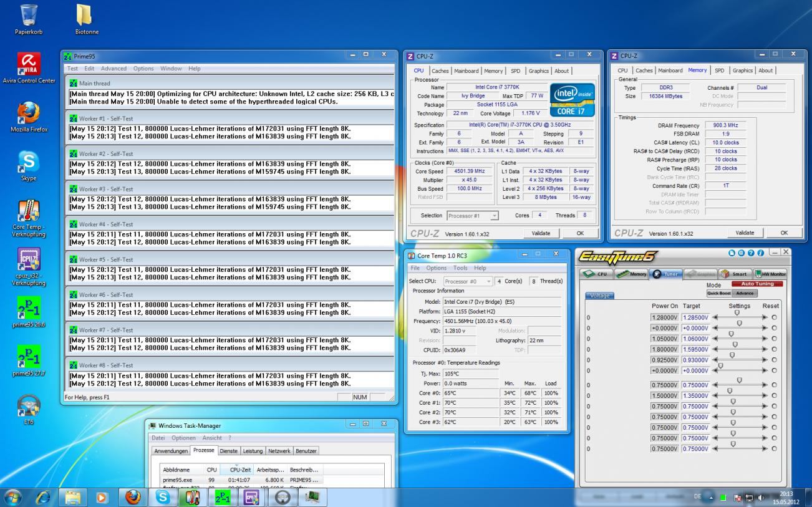Click the increase arrow for the 1.28500V slider
Image resolution: width=812 pixels, height=507 pixels.
click(x=765, y=317)
